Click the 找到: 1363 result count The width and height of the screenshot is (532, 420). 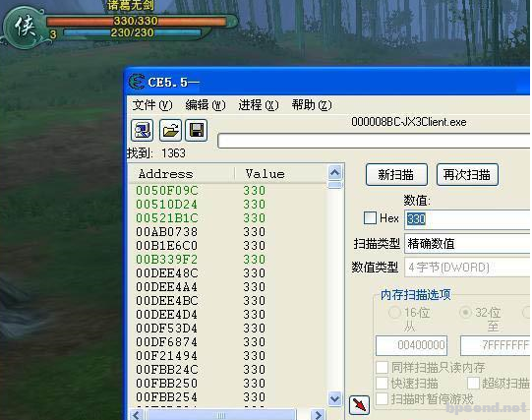coord(156,153)
